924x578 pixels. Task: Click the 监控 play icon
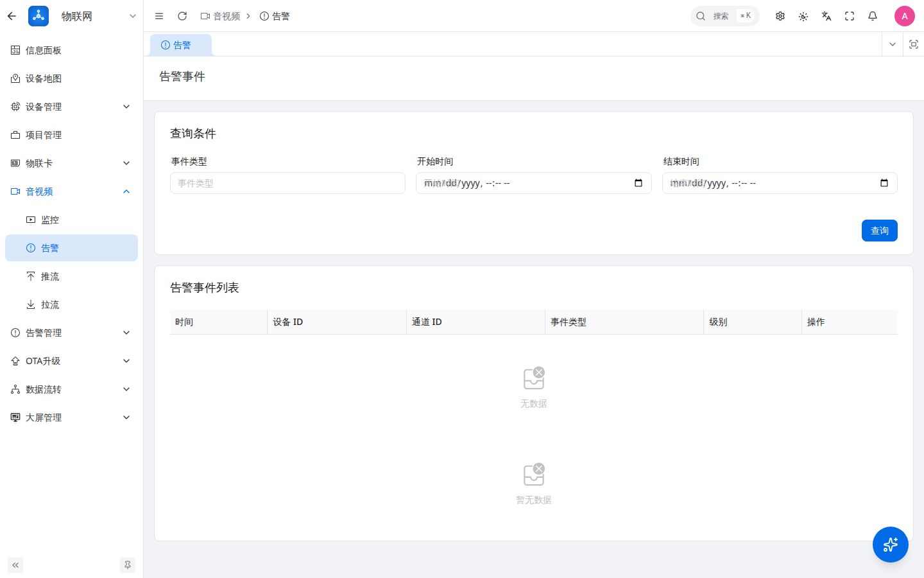point(31,220)
